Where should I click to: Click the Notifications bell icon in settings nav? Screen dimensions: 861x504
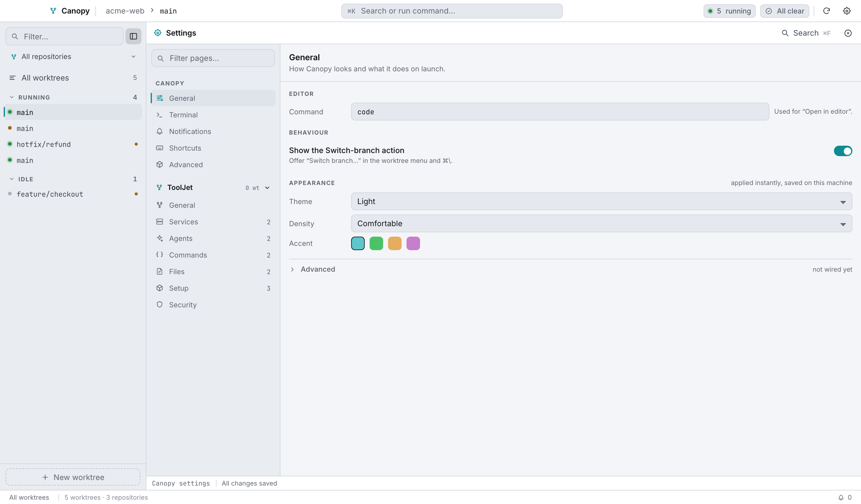[159, 131]
